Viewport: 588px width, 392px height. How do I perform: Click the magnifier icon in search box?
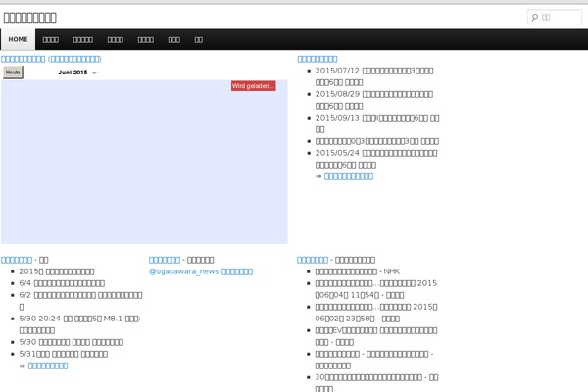click(535, 18)
